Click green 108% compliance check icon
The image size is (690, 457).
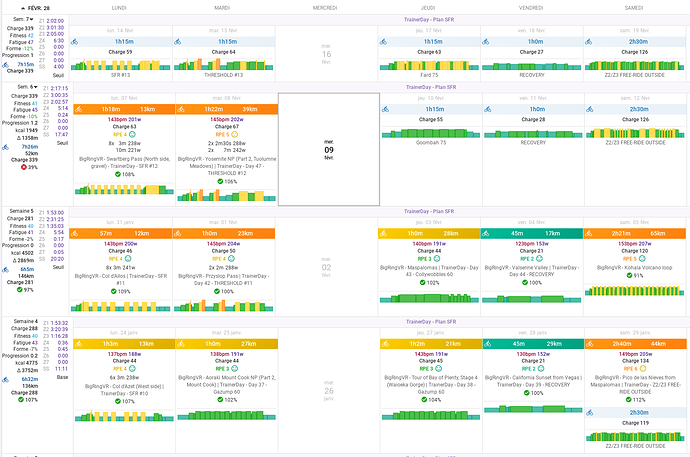117,174
